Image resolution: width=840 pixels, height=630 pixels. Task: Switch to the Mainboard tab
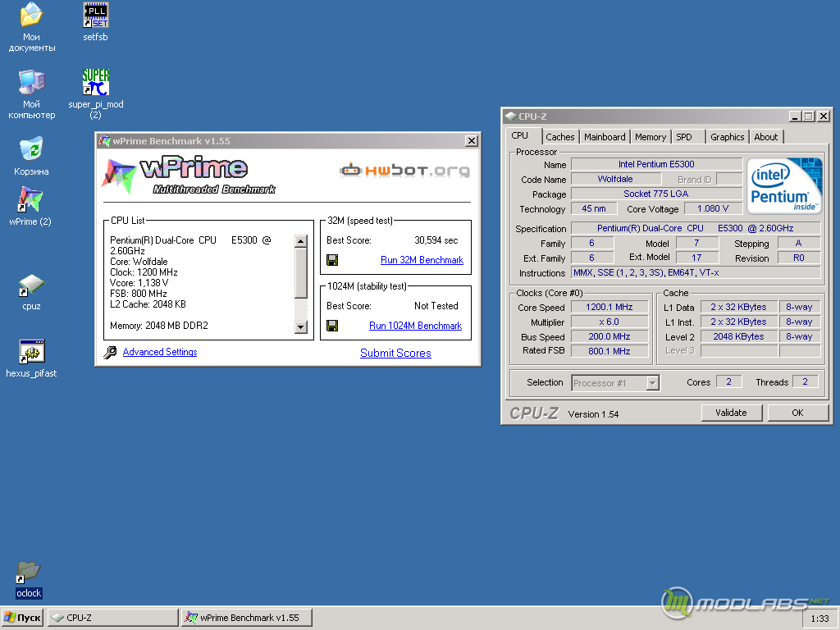(x=605, y=137)
